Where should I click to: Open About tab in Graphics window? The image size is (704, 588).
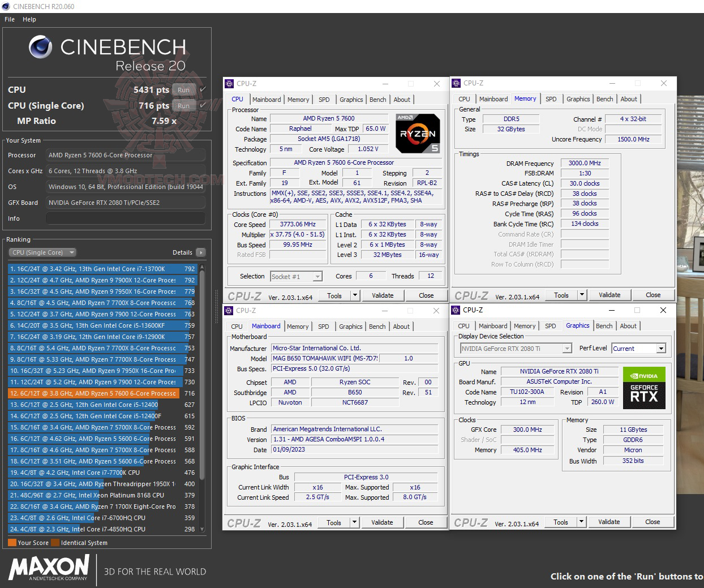[628, 326]
